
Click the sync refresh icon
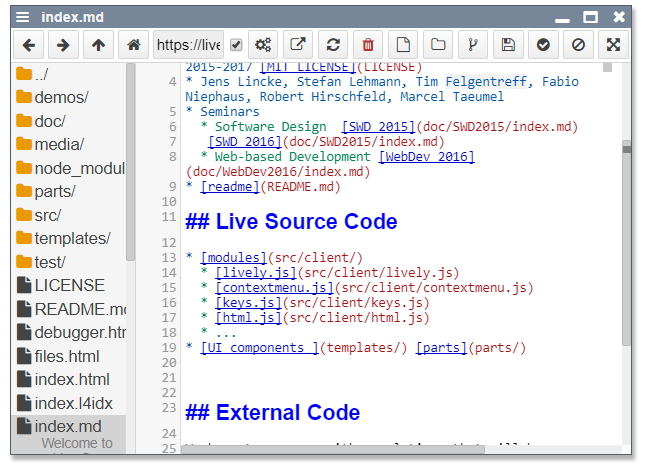point(333,45)
